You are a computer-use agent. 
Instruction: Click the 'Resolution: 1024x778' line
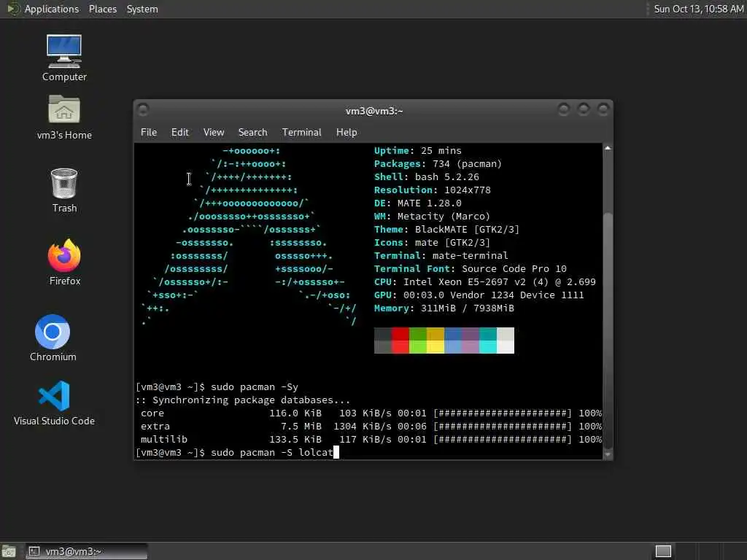pos(432,190)
